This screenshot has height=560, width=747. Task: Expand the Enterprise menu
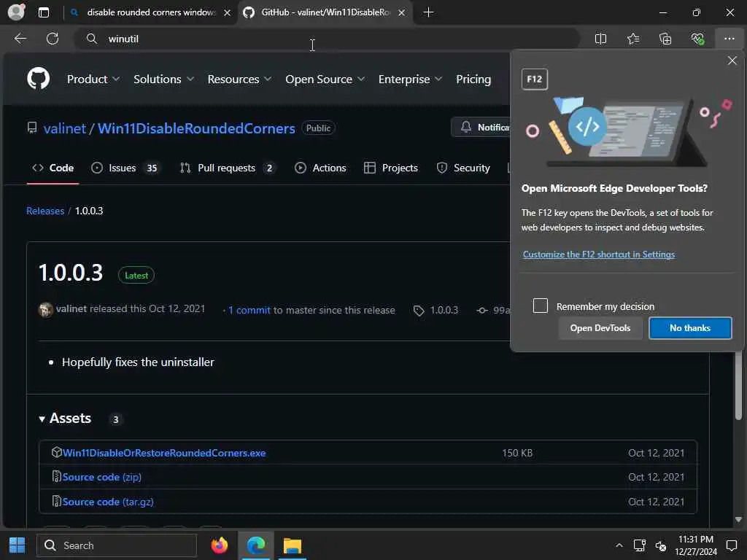(410, 79)
